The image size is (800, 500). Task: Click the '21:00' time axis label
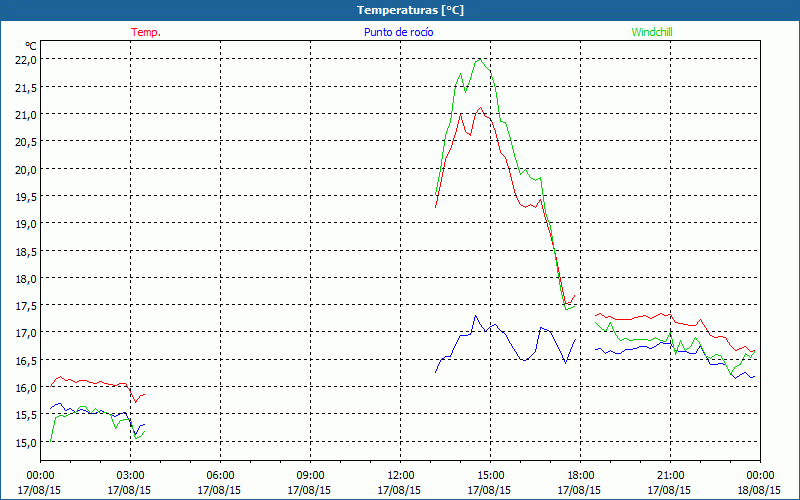(670, 476)
